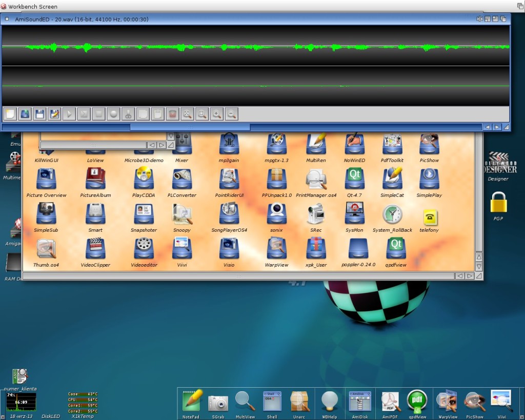Screen dimensions: 525x420
Task: Click the AmiSoundED horizontal scrollbar thumb
Action: 190,127
